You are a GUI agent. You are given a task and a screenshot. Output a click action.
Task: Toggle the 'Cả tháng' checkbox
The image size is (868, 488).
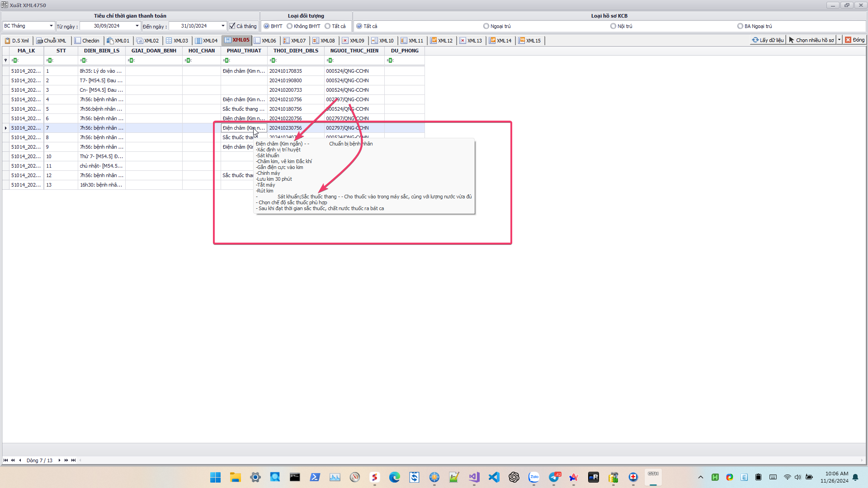232,26
